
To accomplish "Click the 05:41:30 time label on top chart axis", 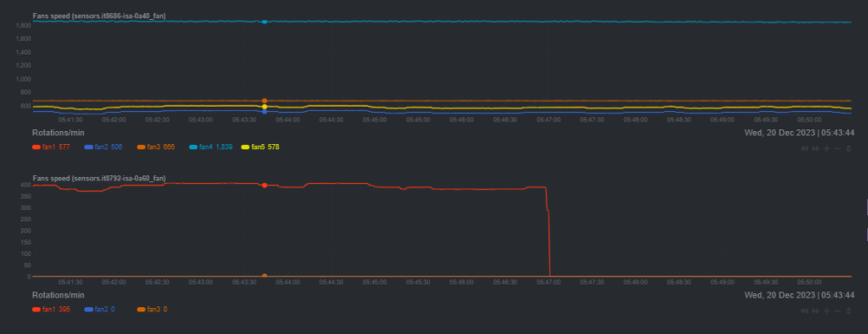I will point(71,120).
